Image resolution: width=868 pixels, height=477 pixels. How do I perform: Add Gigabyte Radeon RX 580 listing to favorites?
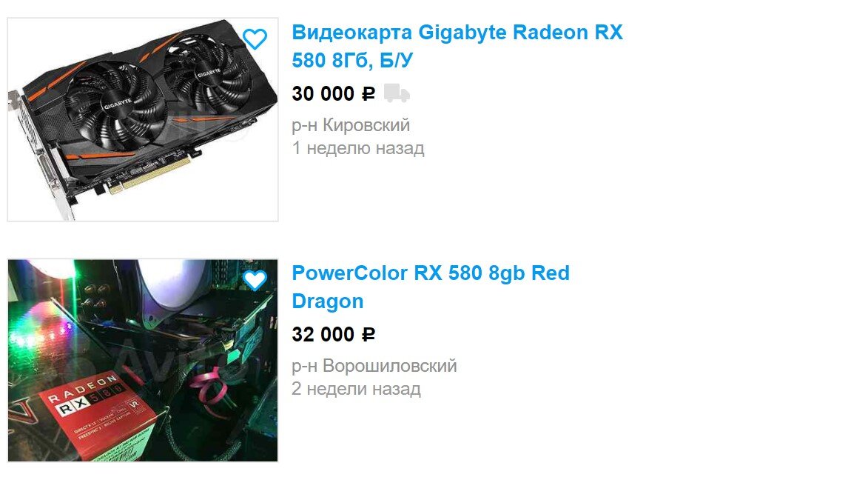255,39
